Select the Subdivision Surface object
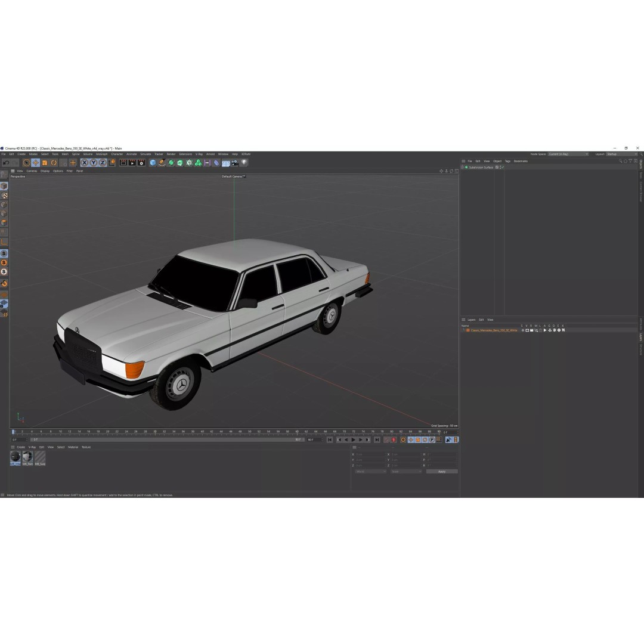The image size is (644, 644). (481, 167)
